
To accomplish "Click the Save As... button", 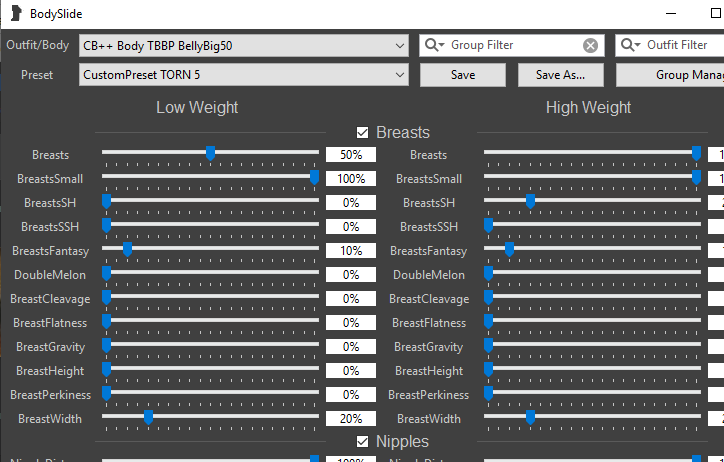I will tap(560, 74).
